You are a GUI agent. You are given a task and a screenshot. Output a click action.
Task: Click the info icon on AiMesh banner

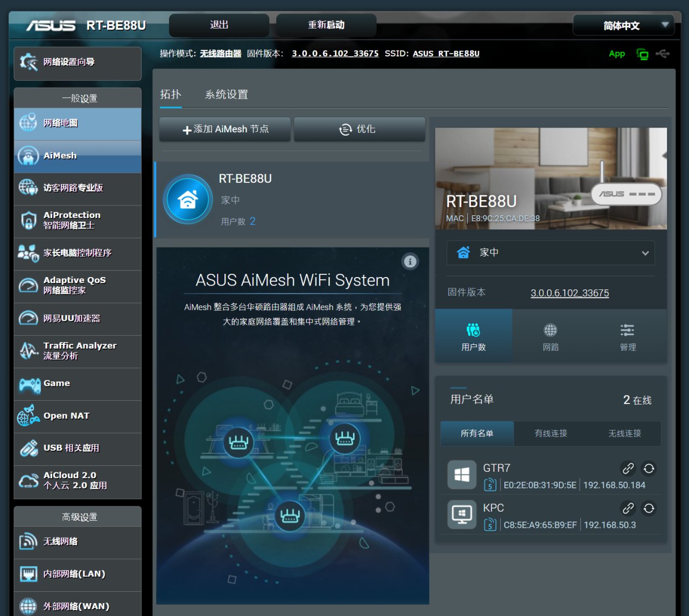tap(410, 261)
